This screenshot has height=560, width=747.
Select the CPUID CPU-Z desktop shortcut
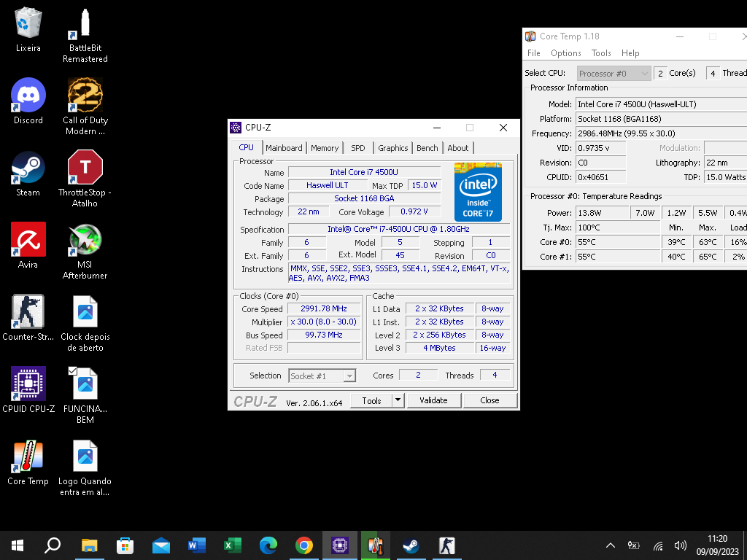pos(28,390)
